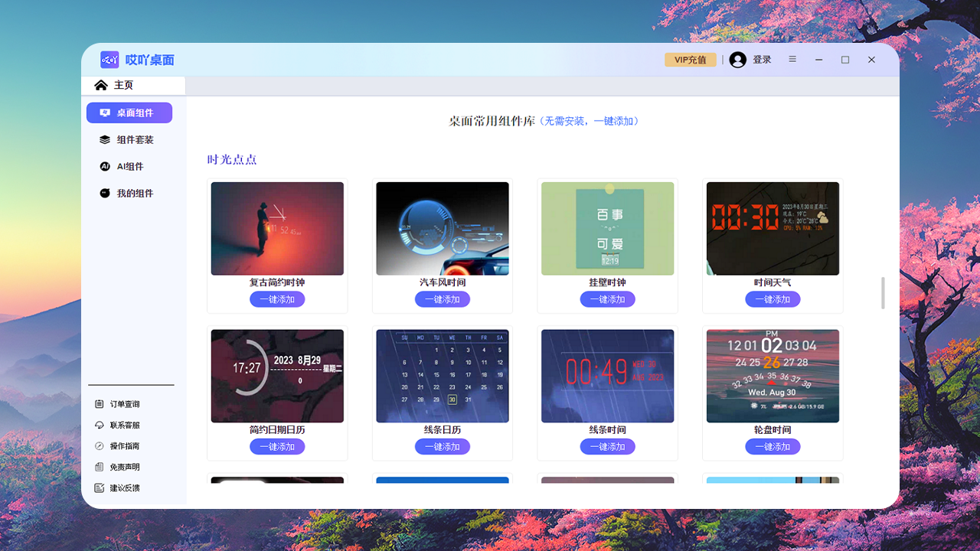Click 一键添加 under 线条日历
The width and height of the screenshot is (980, 551).
[442, 446]
